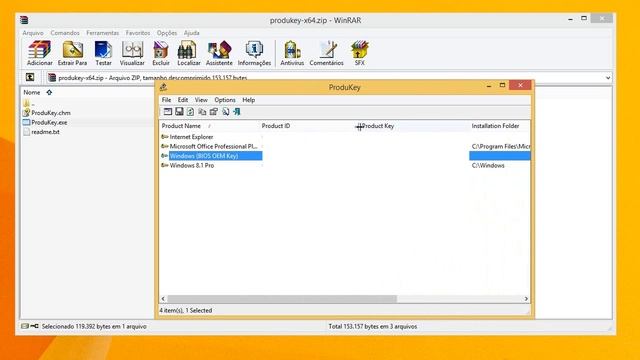Click the SFX toolbar icon
Viewport: 640px width, 360px height.
point(360,53)
